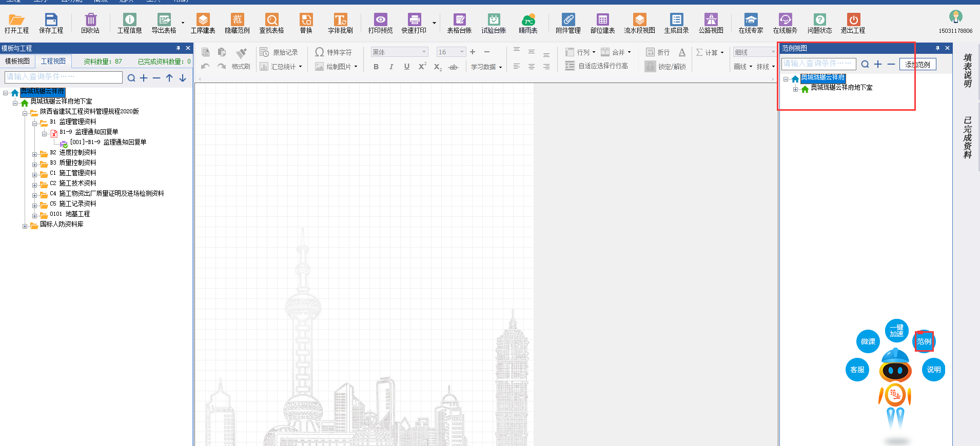Click the 客服 bubble button
This screenshot has width=980, height=446.
(x=857, y=370)
